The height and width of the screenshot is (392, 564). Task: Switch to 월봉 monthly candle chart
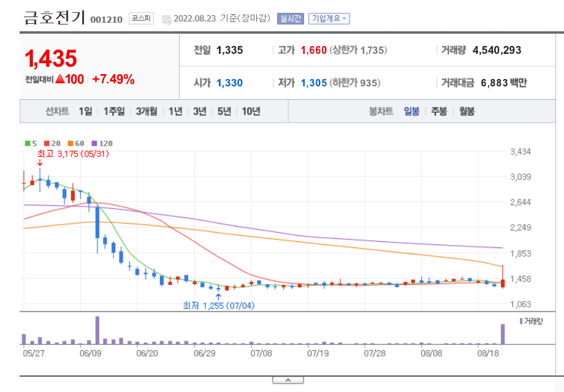tap(467, 111)
